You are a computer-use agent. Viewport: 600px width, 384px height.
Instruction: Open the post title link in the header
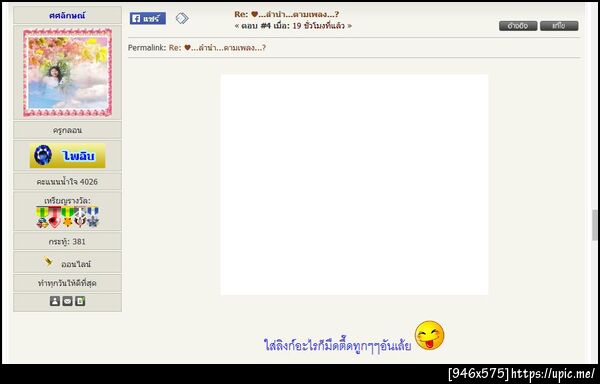point(287,15)
